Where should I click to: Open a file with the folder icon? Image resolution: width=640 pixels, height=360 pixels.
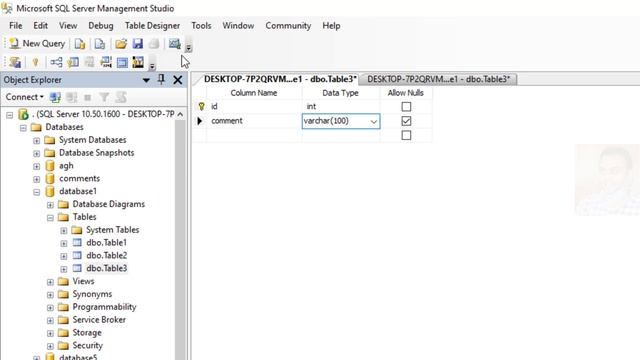(x=121, y=44)
